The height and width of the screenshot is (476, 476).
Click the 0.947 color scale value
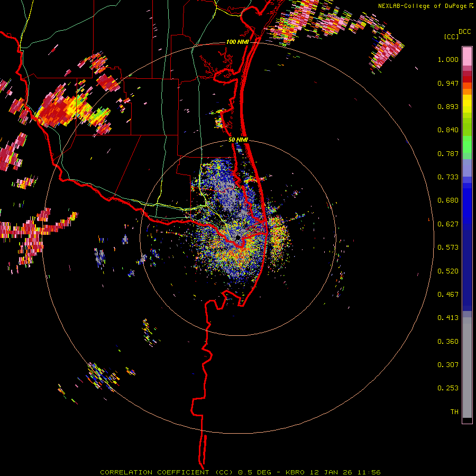tap(448, 83)
